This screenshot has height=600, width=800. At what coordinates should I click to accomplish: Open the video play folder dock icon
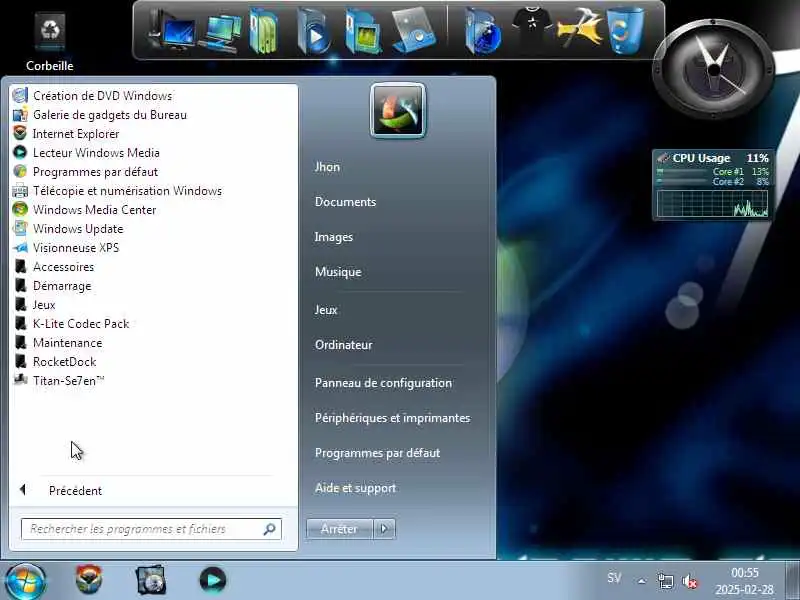coord(313,31)
